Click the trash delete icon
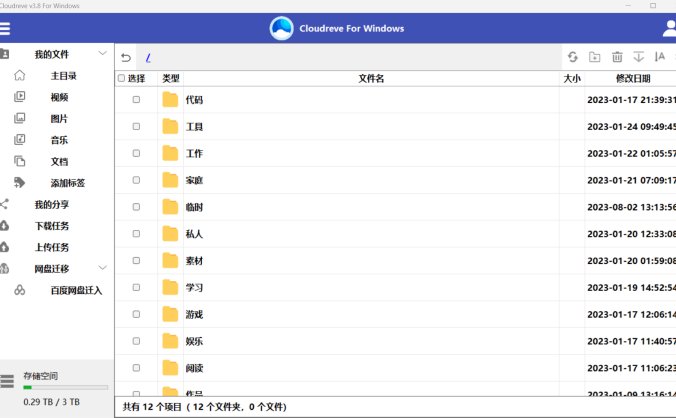Viewport: 676px width, 418px height. point(617,56)
